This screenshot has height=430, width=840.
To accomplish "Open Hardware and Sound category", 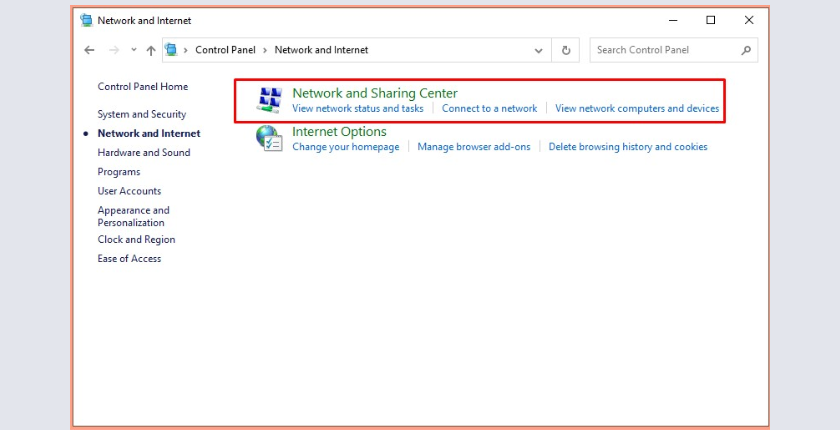I will point(144,153).
